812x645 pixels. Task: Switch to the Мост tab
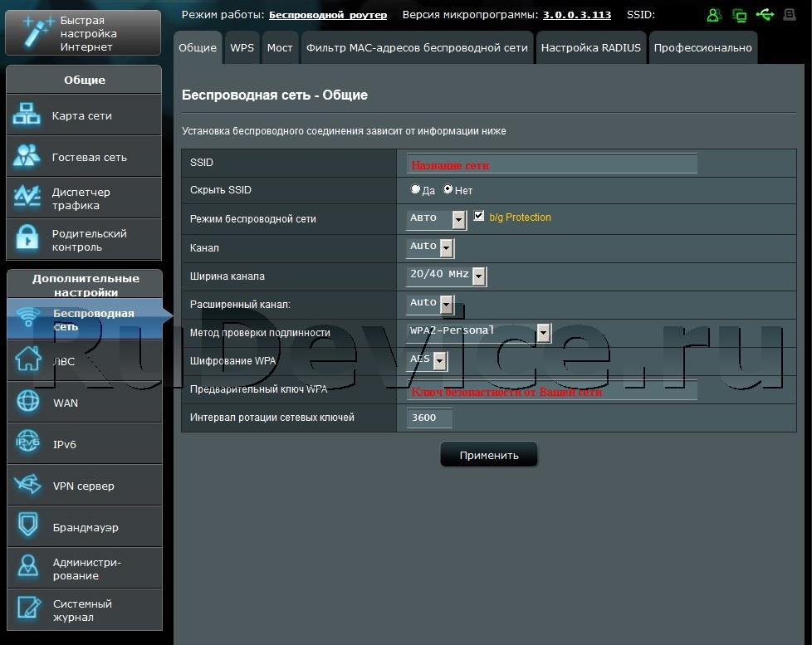pos(280,47)
